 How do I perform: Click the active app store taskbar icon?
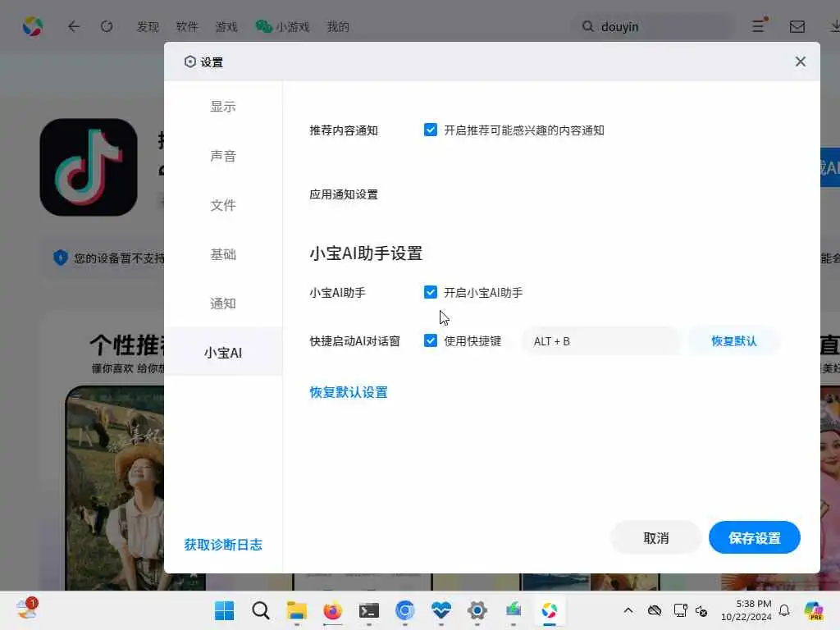549,610
